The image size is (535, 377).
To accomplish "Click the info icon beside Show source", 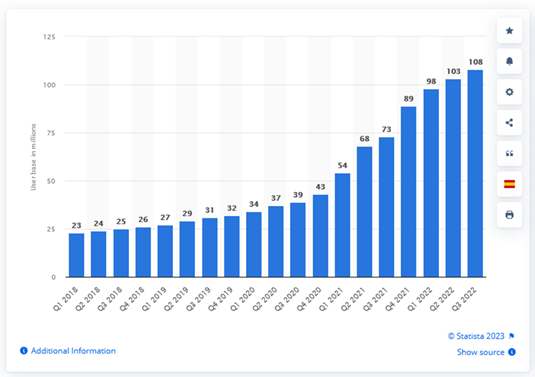I will pos(512,352).
